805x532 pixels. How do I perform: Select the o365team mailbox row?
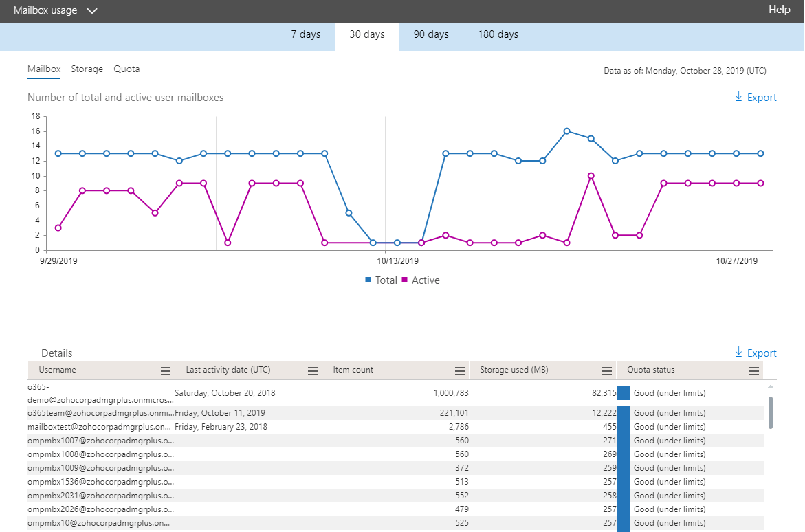(396, 413)
